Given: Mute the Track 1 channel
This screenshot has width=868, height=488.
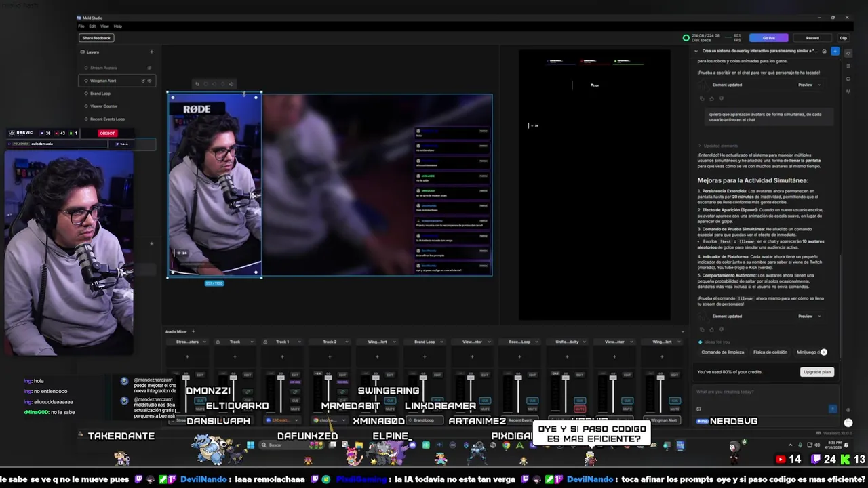Looking at the screenshot, I should 295,409.
